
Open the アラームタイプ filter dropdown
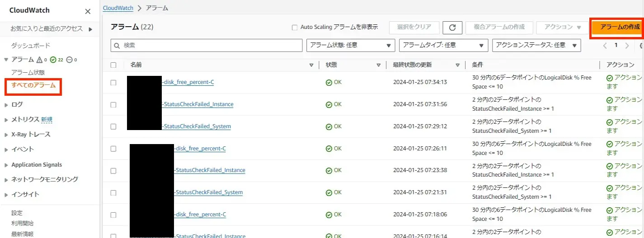click(443, 45)
